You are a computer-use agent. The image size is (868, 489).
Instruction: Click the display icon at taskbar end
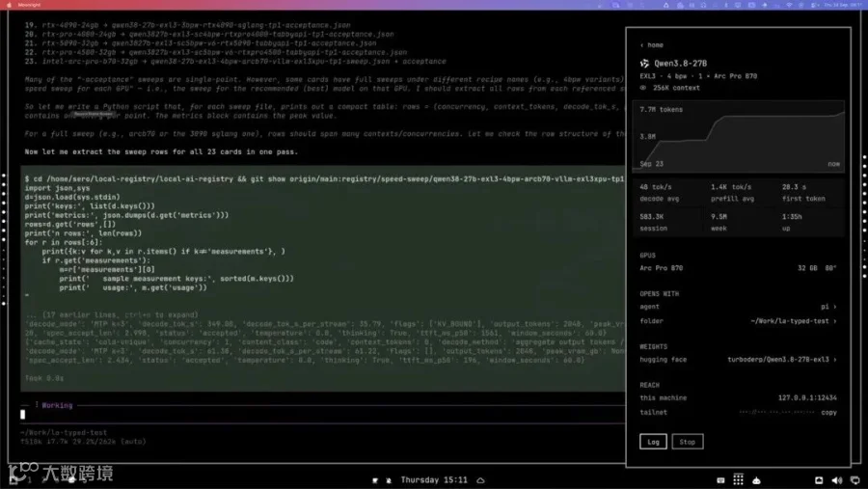point(854,480)
